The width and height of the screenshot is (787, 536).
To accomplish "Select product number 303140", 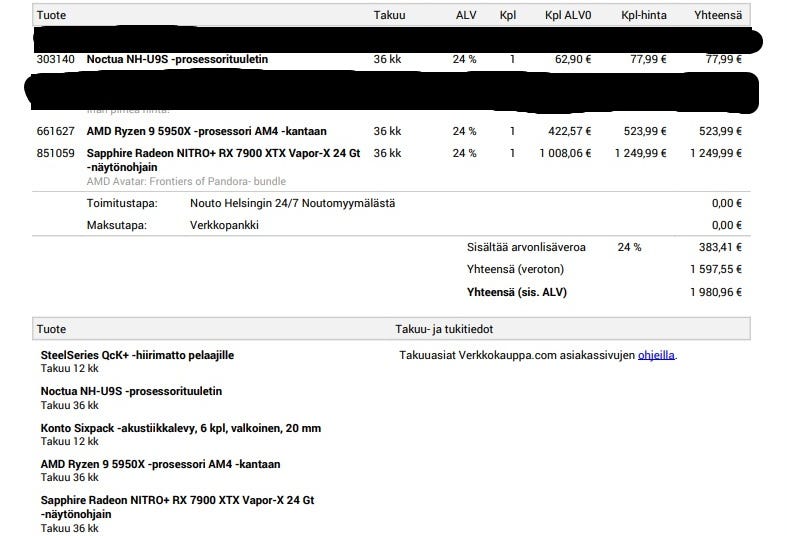I will click(56, 59).
